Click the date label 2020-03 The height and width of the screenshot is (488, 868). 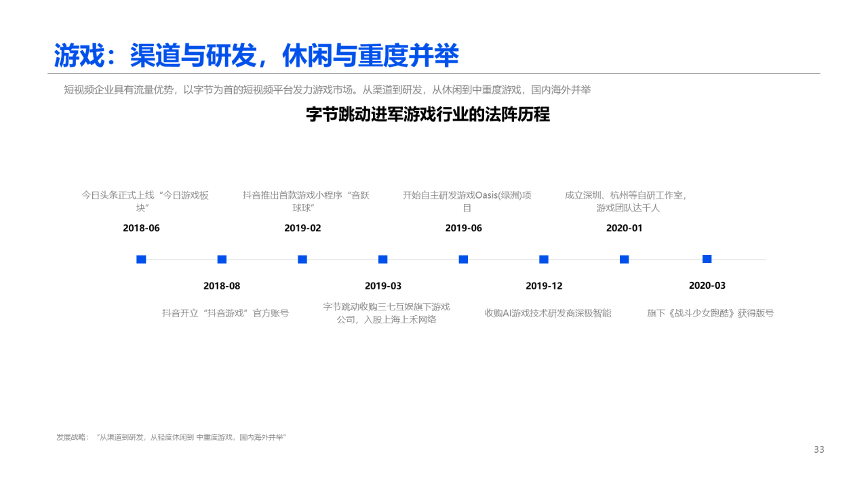[x=707, y=285]
